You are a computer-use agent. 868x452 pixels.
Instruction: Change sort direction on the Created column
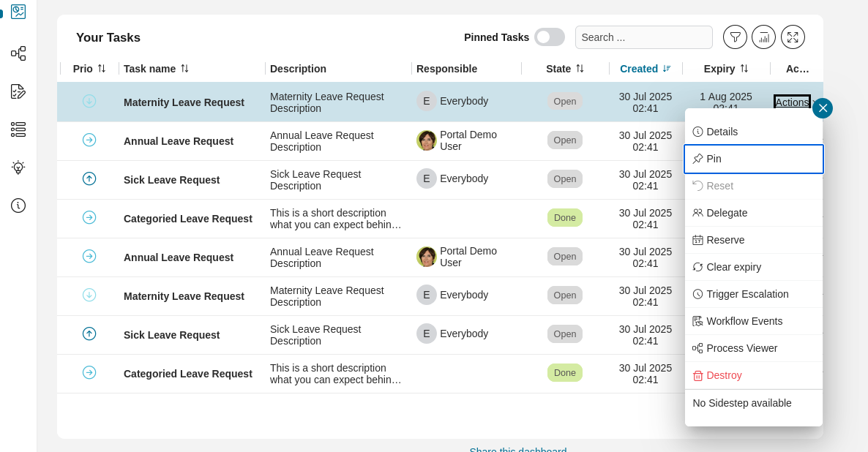(666, 69)
